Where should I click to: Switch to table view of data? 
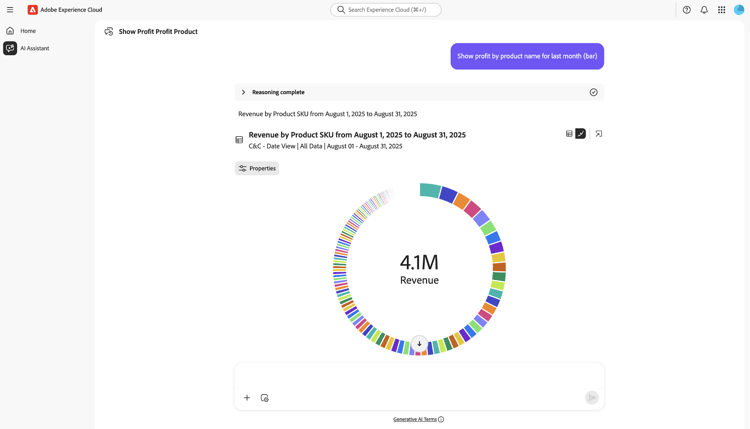[569, 134]
